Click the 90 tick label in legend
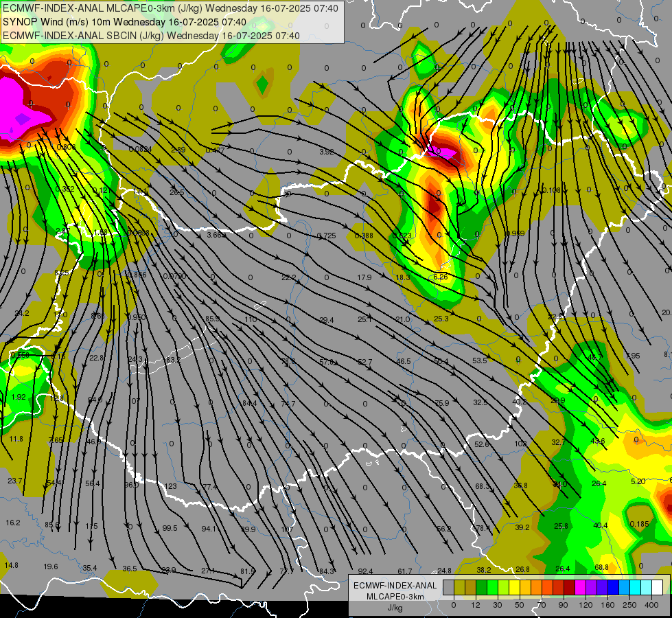This screenshot has width=672, height=618. (x=563, y=605)
